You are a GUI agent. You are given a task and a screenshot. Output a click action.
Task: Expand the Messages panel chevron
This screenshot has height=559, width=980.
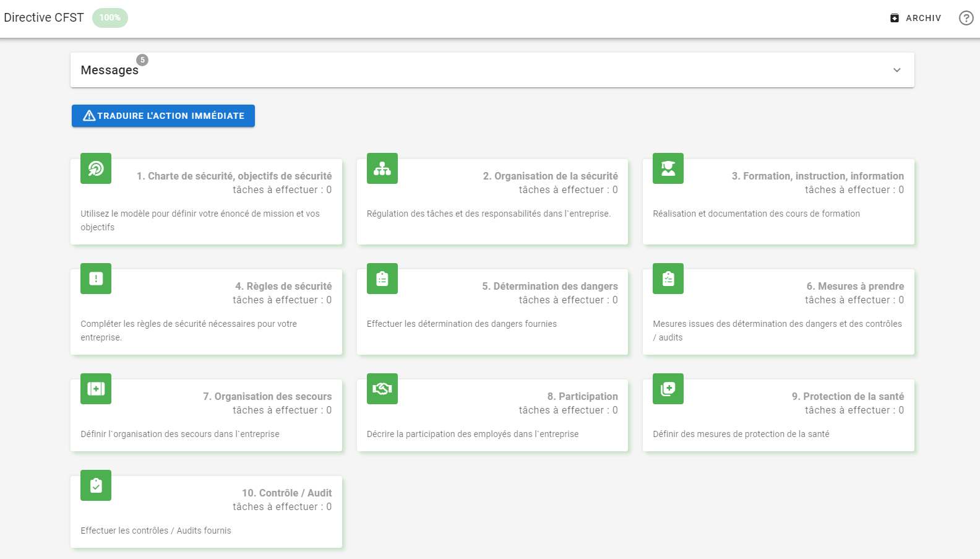point(897,70)
